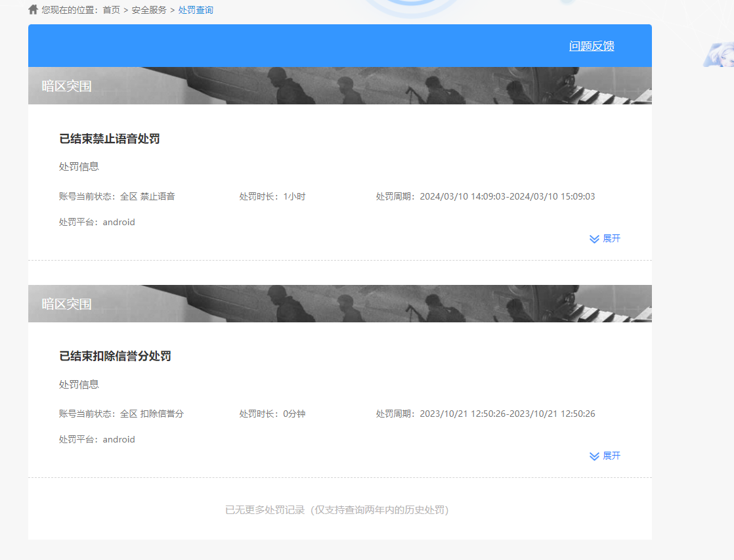Select the heading 已结束禁止语音处罚

110,139
